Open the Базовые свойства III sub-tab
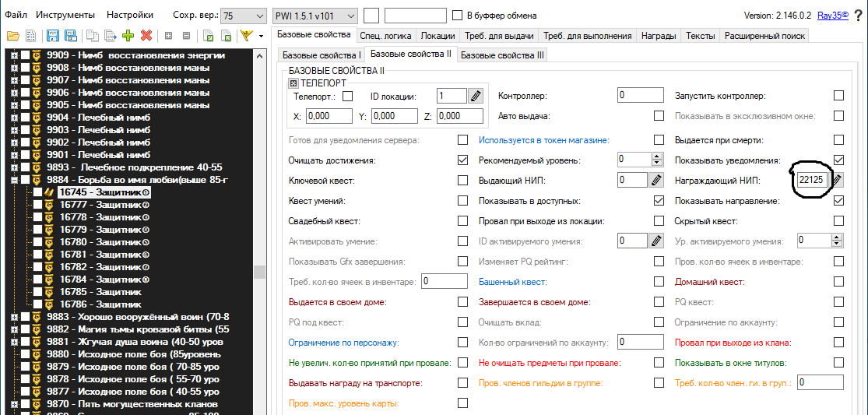The width and height of the screenshot is (868, 415). (x=502, y=55)
